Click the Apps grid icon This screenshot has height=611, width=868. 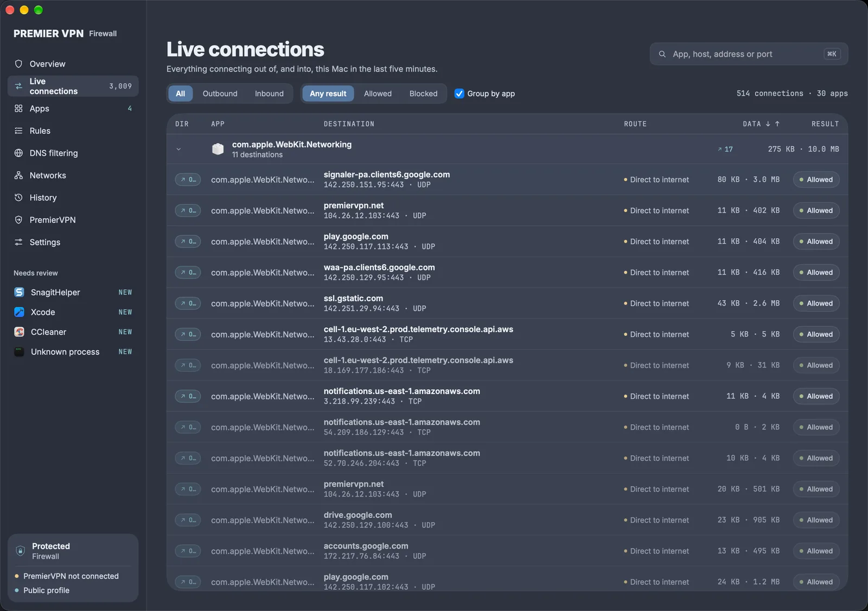tap(18, 109)
